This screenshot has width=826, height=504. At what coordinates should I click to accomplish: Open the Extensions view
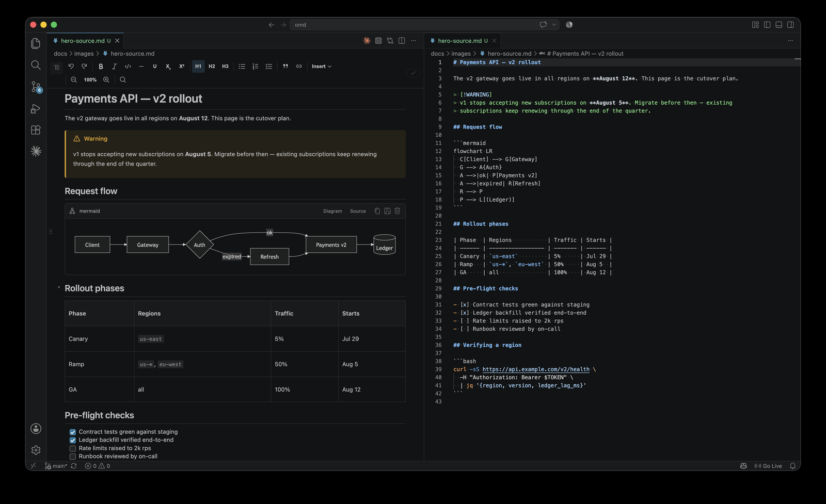pos(36,130)
